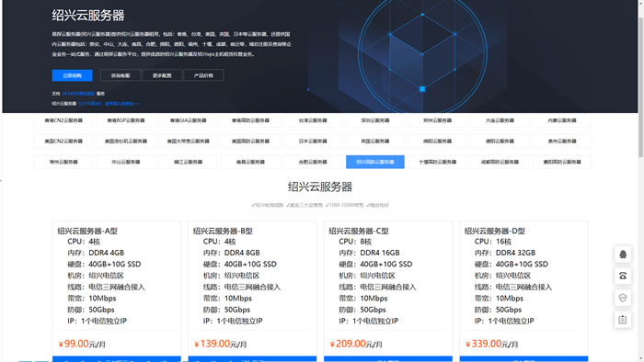644x362 pixels.
Task: Click the DDR4 32GB memory spec in the D型 card
Action: [515, 253]
